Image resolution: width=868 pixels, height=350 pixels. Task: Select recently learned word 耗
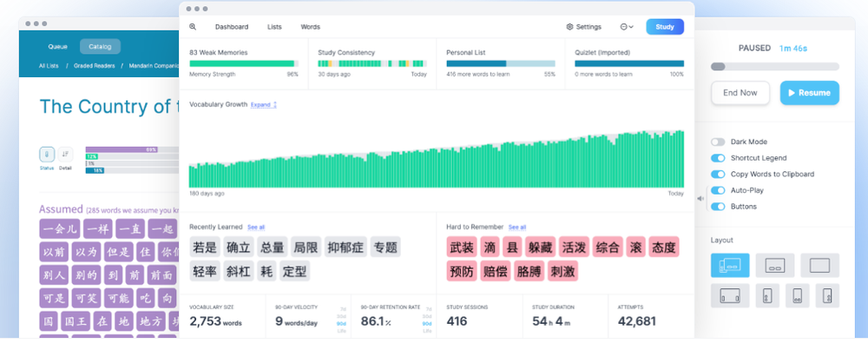[x=266, y=271]
